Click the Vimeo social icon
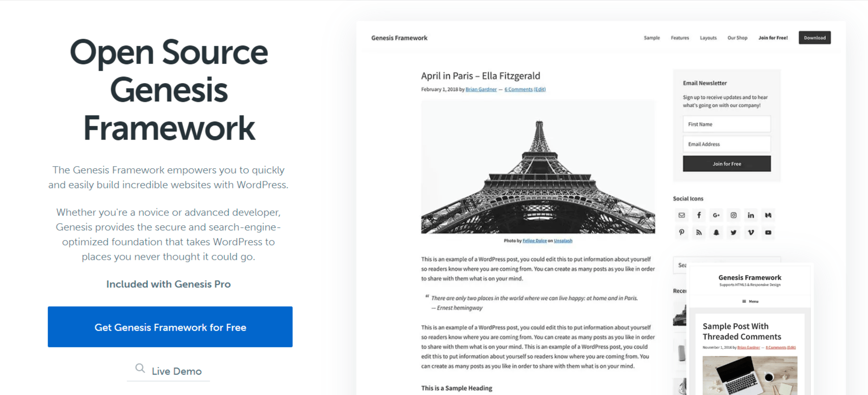This screenshot has height=395, width=868. coord(751,232)
